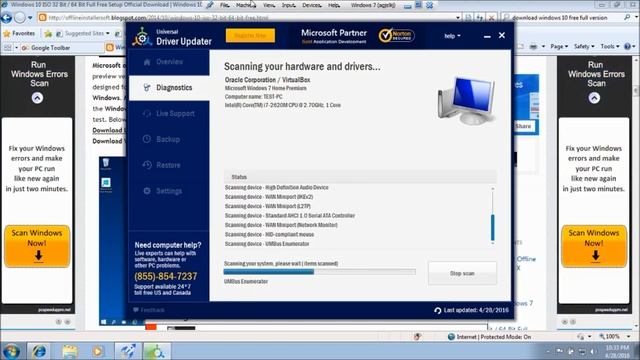
Task: Open the Overview section in Driver Updater
Action: [169, 62]
